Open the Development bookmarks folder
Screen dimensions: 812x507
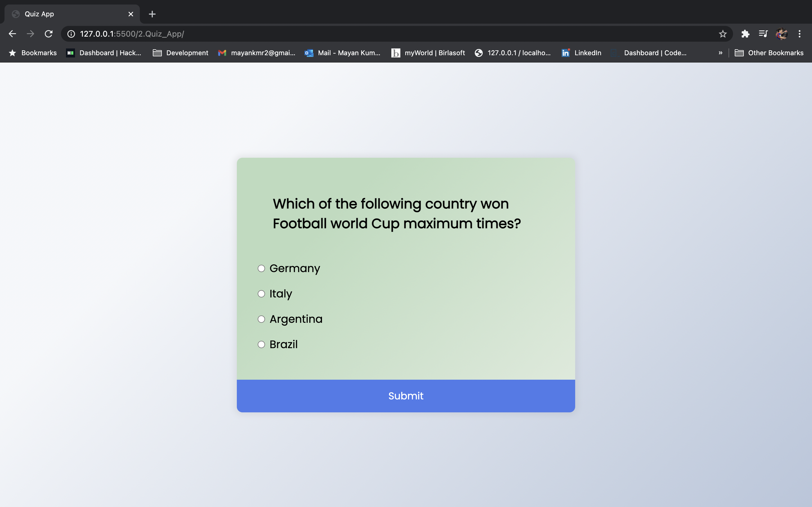(180, 53)
